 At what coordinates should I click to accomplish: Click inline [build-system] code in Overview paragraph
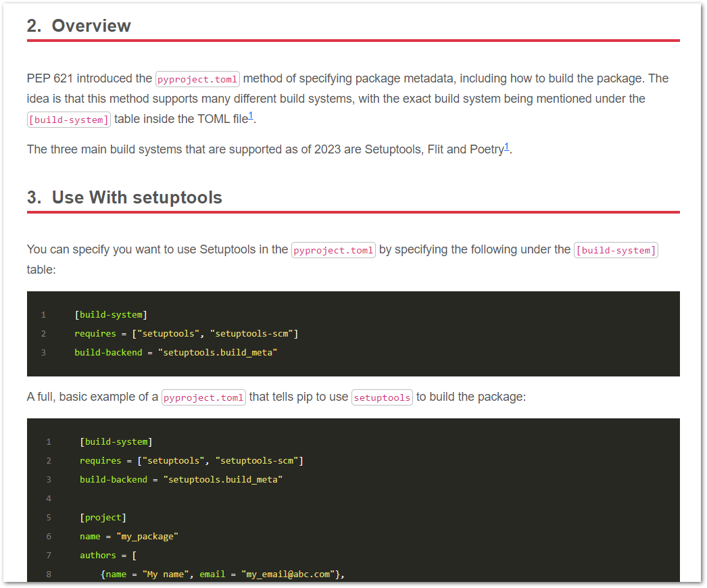point(68,120)
